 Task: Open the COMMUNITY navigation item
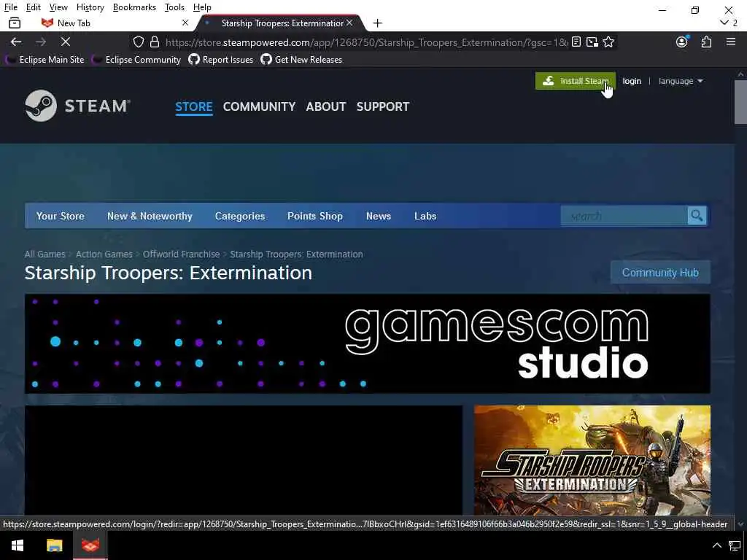coord(259,106)
